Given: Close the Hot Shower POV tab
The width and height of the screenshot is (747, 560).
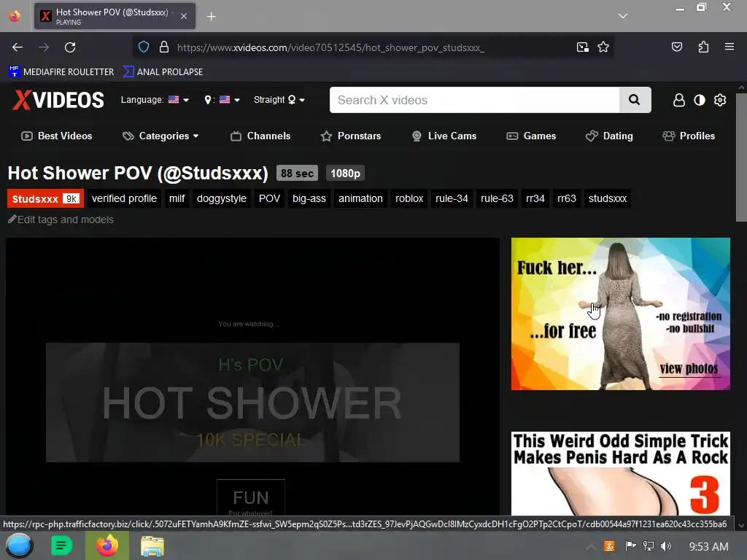Looking at the screenshot, I should point(184,16).
